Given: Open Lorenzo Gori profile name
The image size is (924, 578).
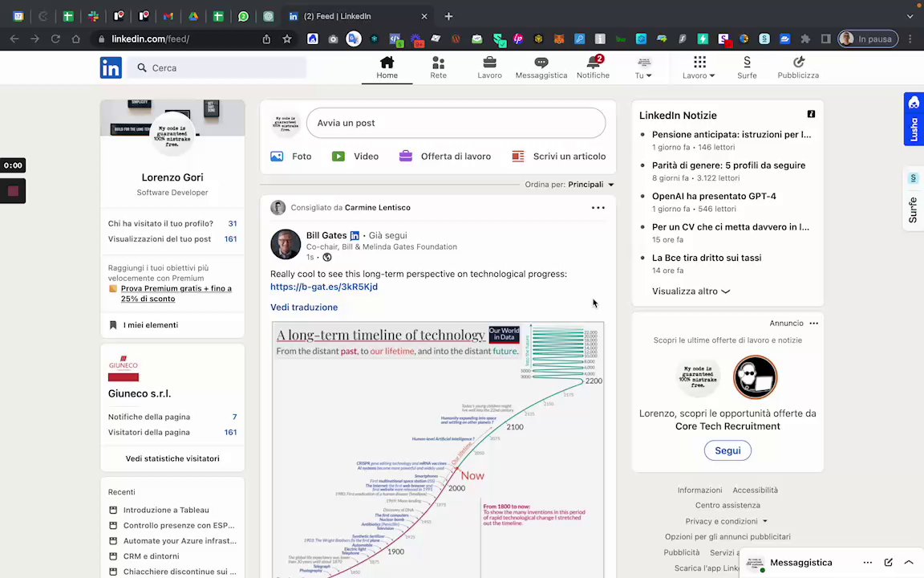Looking at the screenshot, I should [x=172, y=177].
